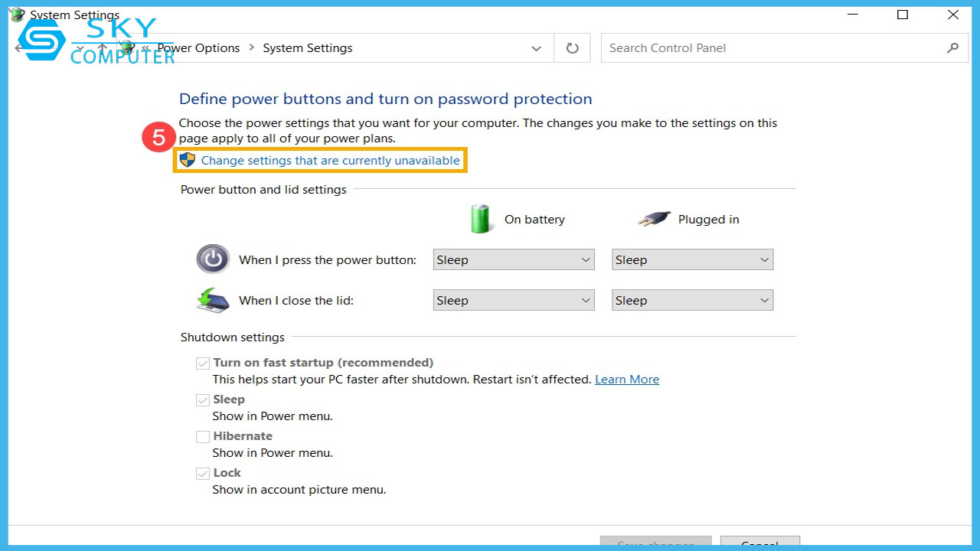Screen dimensions: 980x551
Task: Click the Plugged in power plug icon
Action: pyautogui.click(x=653, y=220)
